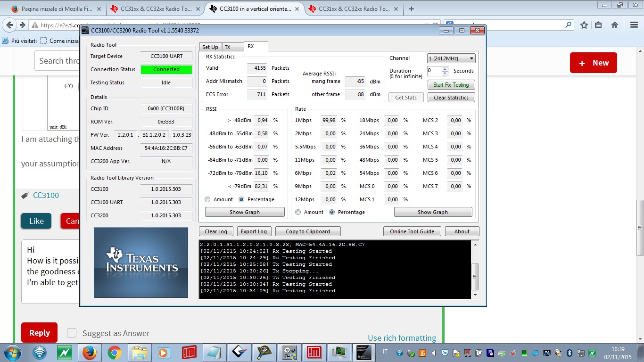Select the RX tab
Screen dimensions: 644x362
click(256, 46)
